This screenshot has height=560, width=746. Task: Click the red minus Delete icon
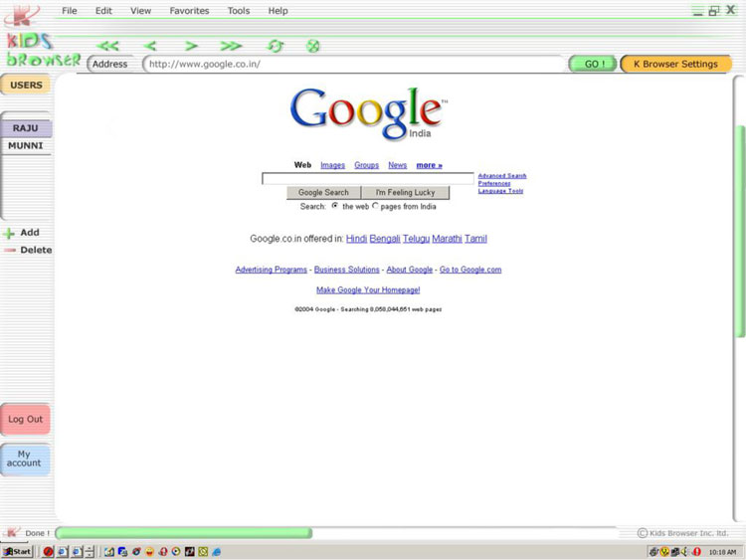9,251
